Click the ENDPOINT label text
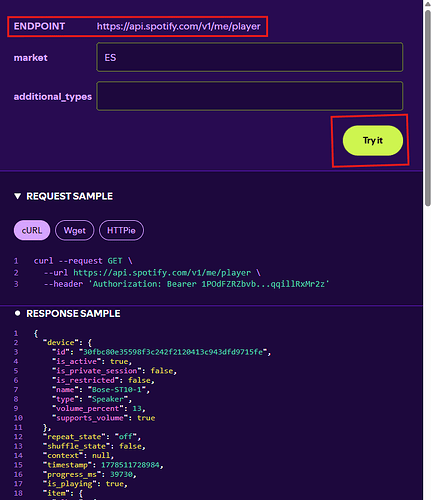 (x=39, y=26)
